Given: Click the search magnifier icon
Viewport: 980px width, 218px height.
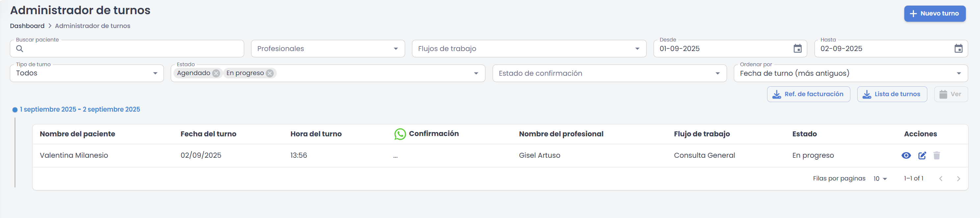Looking at the screenshot, I should coord(20,49).
